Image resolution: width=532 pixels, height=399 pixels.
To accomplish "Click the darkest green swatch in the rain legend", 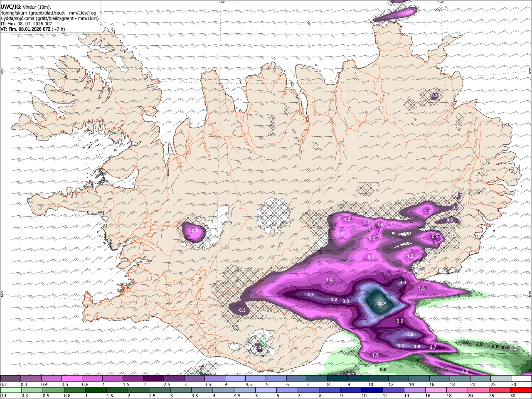I will tap(96, 390).
